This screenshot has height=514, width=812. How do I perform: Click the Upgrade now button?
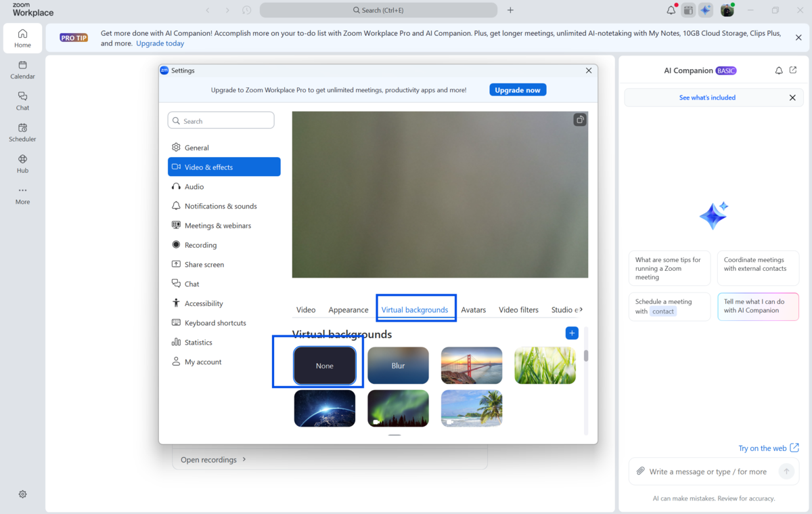pyautogui.click(x=518, y=90)
